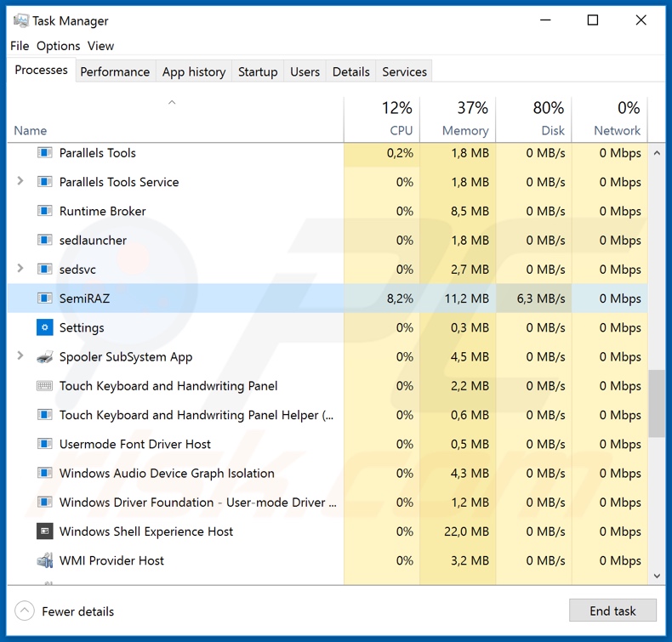Click the scrollbar up arrow
This screenshot has height=642, width=672.
click(x=657, y=152)
